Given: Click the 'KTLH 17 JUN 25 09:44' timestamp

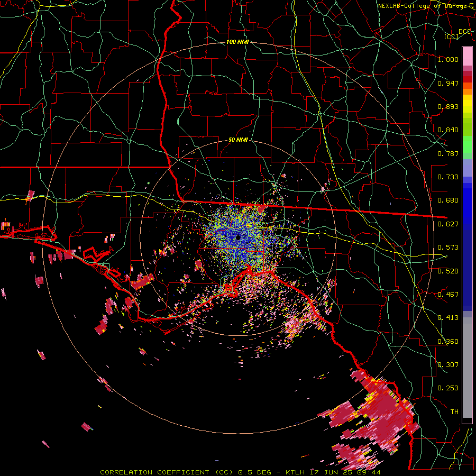Looking at the screenshot, I should (x=333, y=472).
